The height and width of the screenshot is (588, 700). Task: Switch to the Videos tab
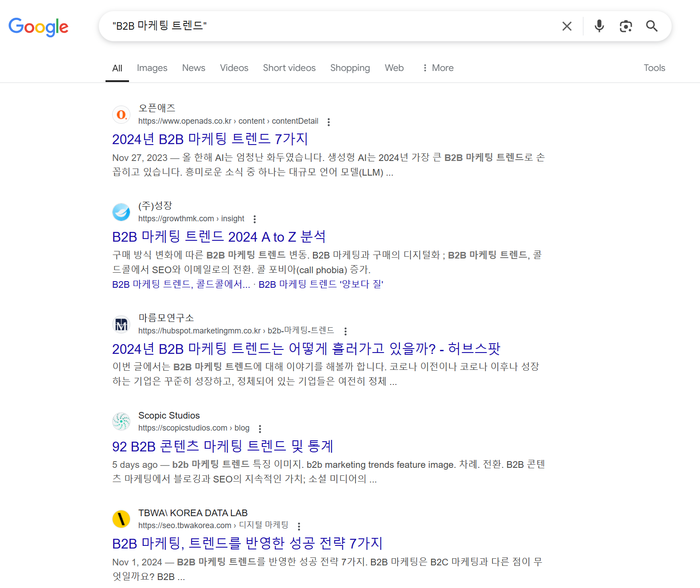pos(234,68)
